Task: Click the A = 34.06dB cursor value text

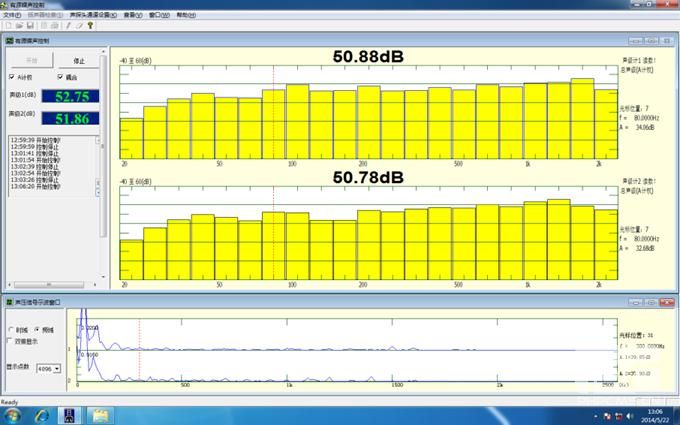Action: pos(637,128)
